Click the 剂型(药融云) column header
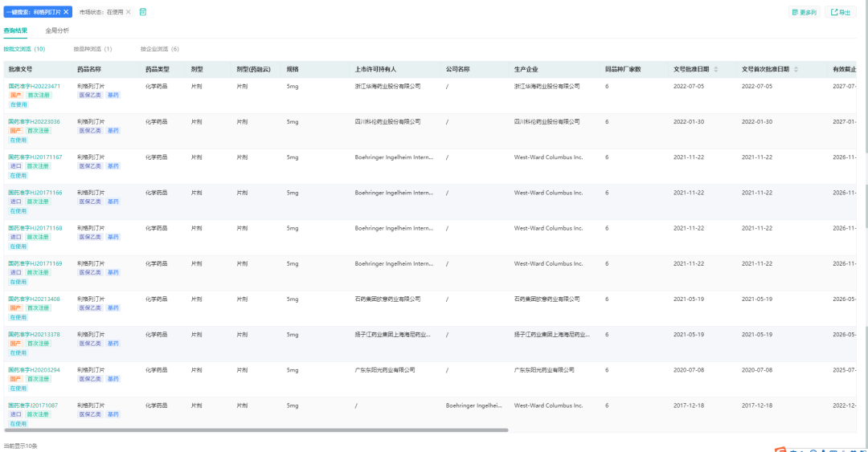Screen dimensions: 868x452 tap(253, 69)
